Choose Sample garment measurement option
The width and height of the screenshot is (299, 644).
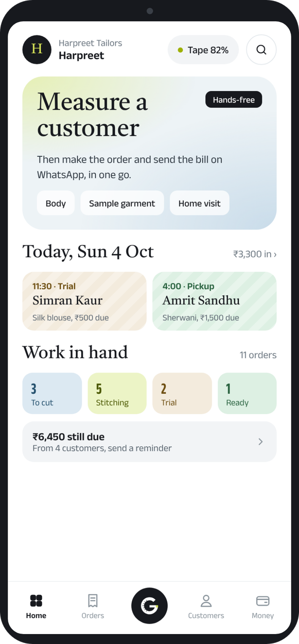click(x=122, y=203)
